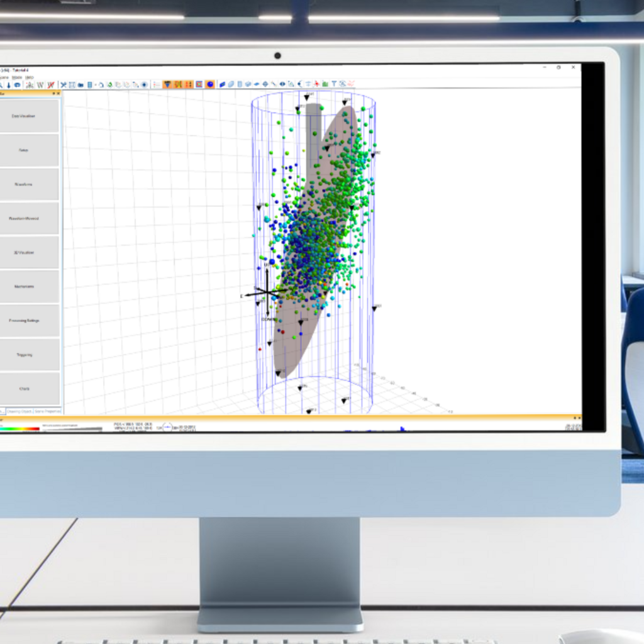
Task: Click the funnel filter toolbar icon
Action: pyautogui.click(x=334, y=84)
